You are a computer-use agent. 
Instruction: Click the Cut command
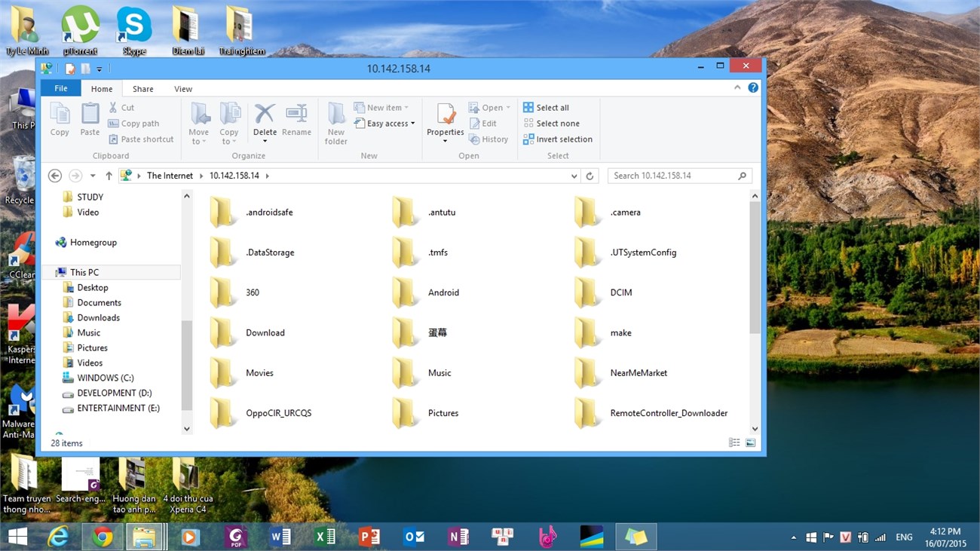coord(121,108)
